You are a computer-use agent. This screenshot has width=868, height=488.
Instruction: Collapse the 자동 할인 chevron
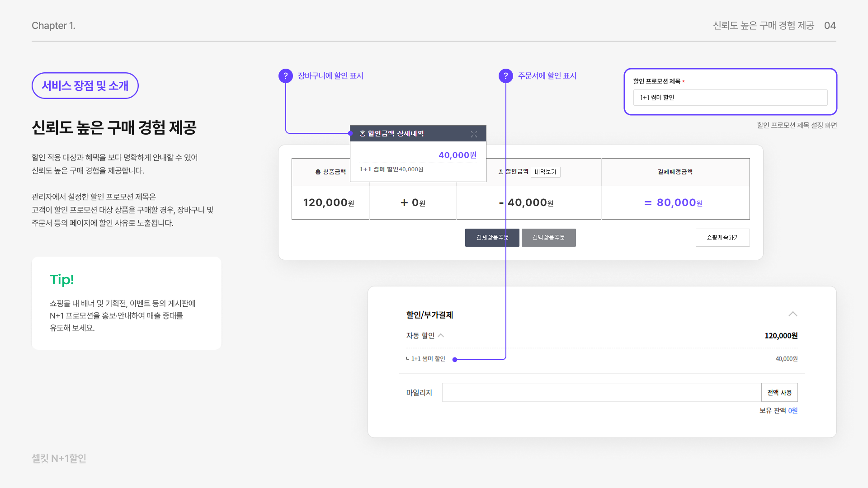[x=441, y=335]
